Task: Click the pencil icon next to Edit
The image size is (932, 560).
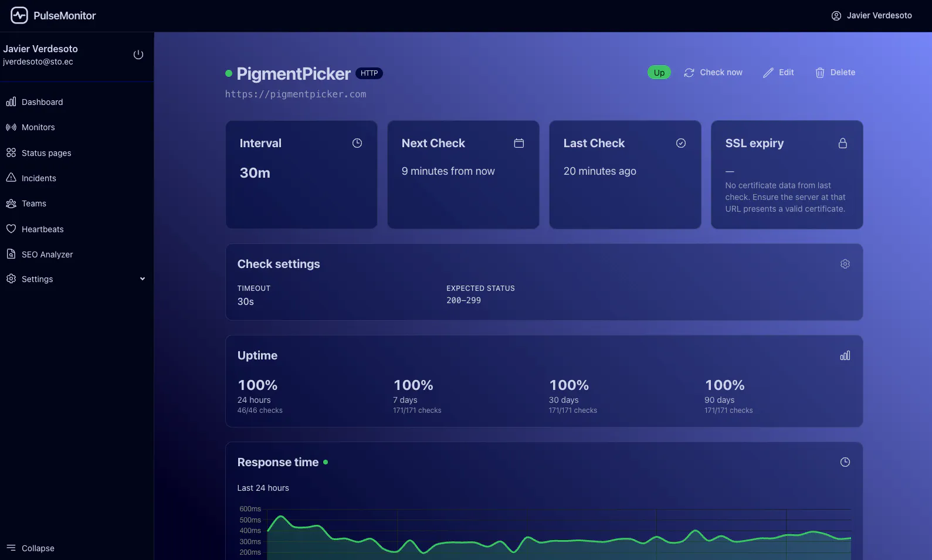Action: pyautogui.click(x=768, y=73)
